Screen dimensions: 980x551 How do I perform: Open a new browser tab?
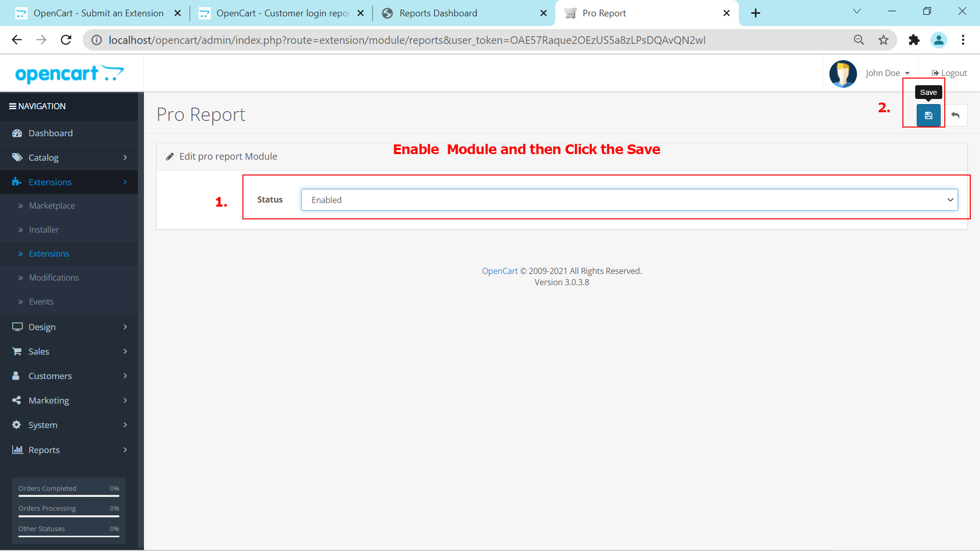pos(756,13)
